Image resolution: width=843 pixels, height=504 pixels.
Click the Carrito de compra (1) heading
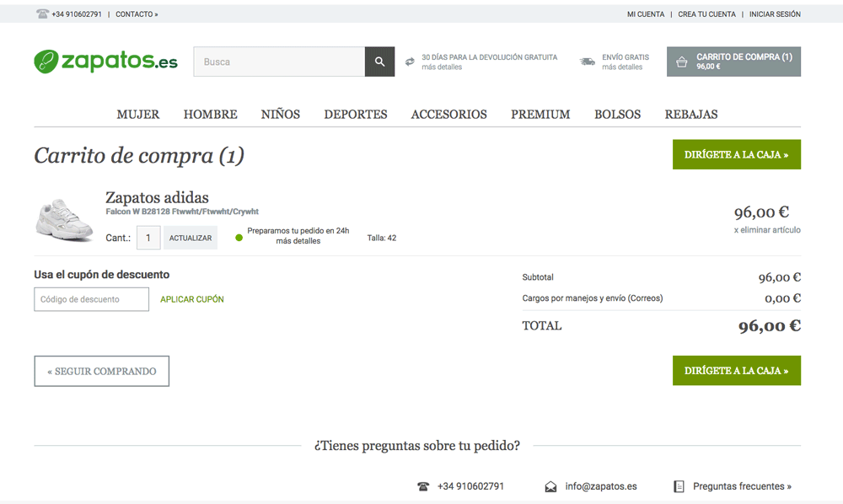(x=139, y=156)
